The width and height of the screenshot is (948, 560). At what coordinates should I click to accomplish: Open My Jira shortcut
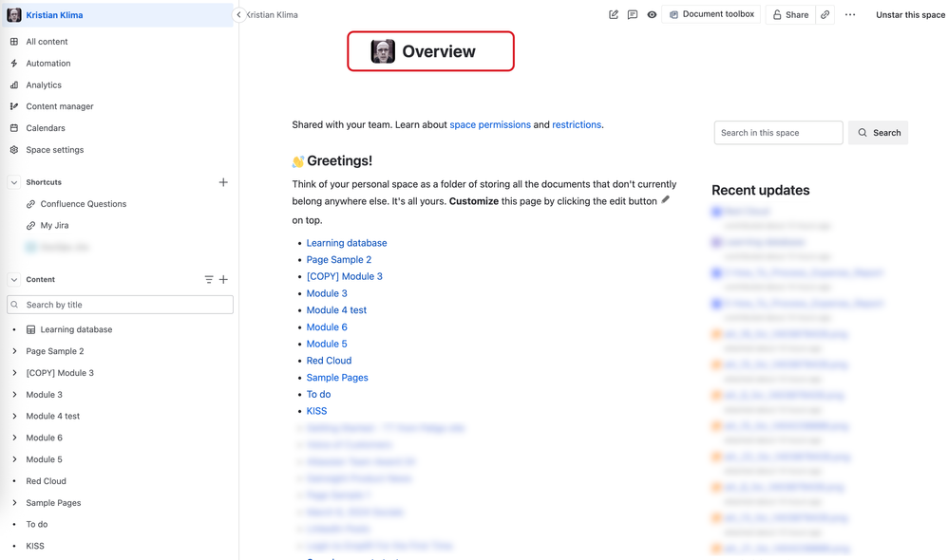(54, 225)
